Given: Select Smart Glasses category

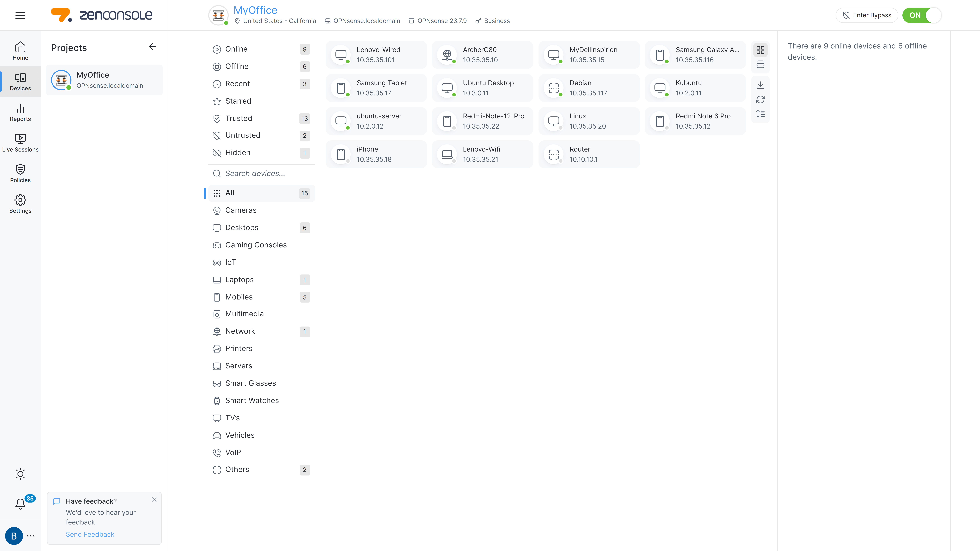Looking at the screenshot, I should click(x=262, y=383).
